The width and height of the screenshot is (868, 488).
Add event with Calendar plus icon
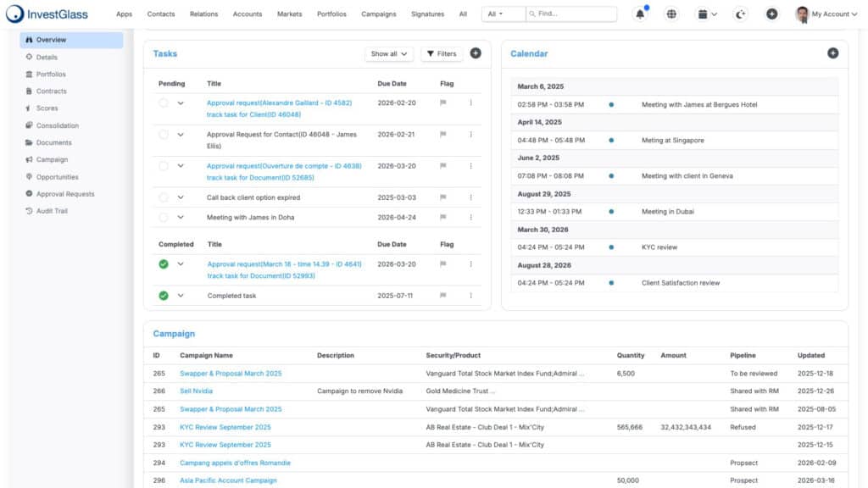tap(832, 53)
